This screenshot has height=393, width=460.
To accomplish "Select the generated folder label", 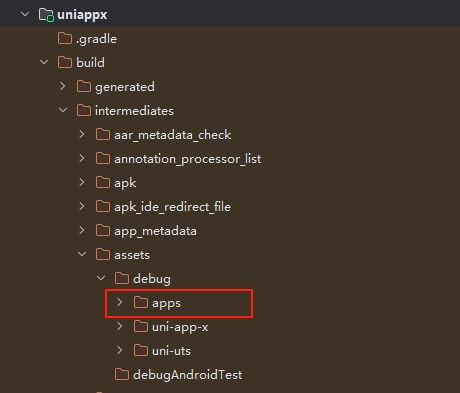I will [x=125, y=87].
